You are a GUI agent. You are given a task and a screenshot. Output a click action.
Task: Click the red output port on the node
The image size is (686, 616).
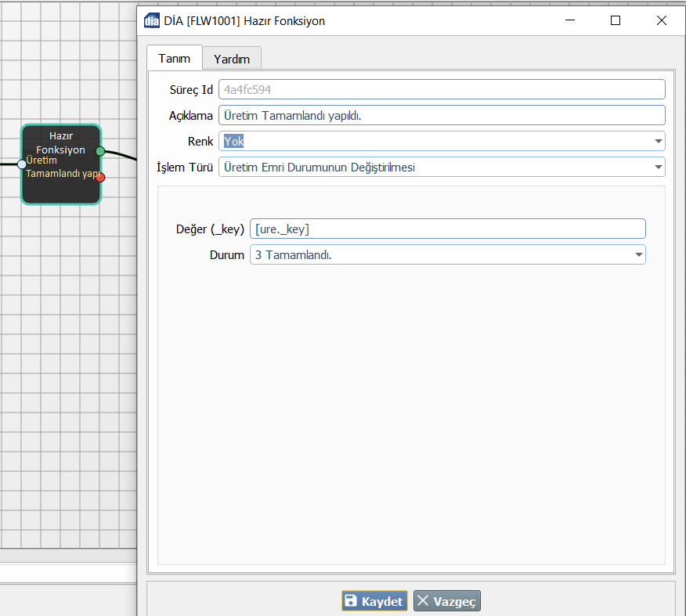click(100, 177)
